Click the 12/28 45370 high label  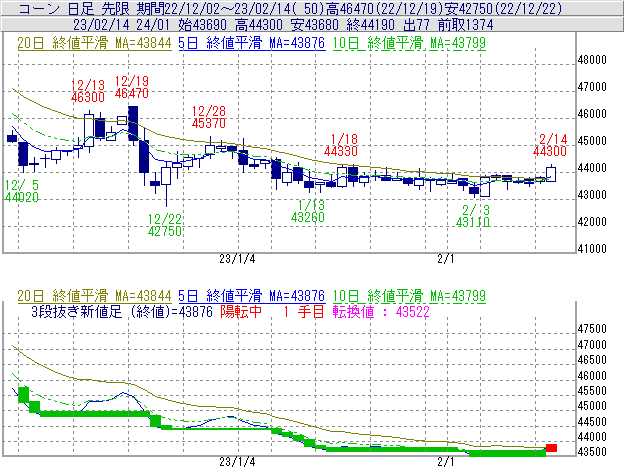[x=209, y=117]
